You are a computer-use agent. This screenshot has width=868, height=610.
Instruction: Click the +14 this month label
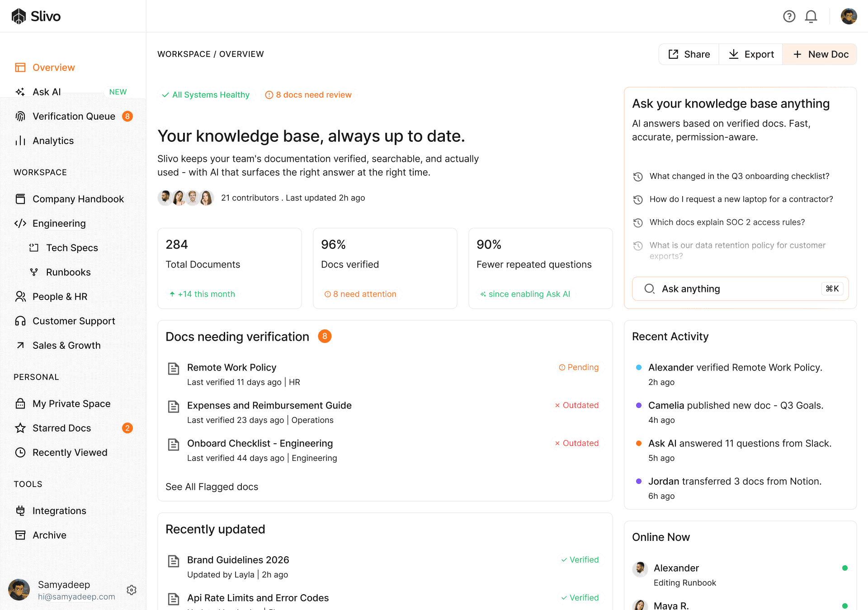click(x=203, y=294)
